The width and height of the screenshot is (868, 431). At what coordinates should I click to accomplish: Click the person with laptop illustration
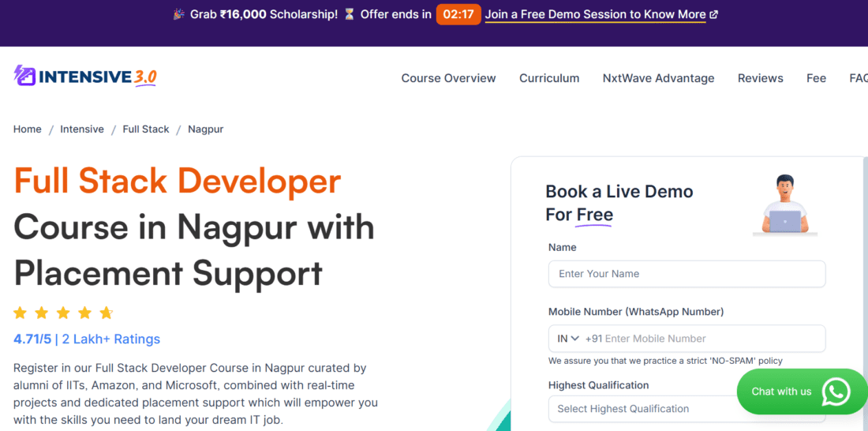click(x=784, y=205)
